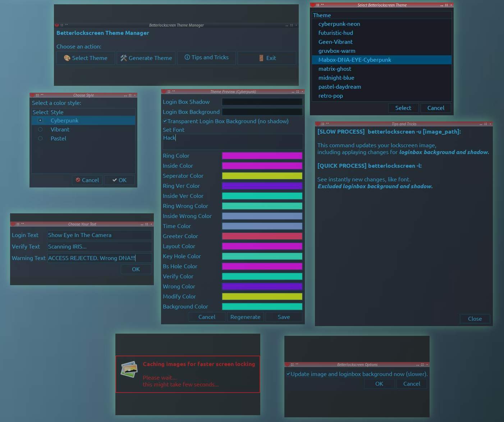The height and width of the screenshot is (422, 504).
Task: Uncheck Update image and loginbox background now
Action: [x=288, y=374]
